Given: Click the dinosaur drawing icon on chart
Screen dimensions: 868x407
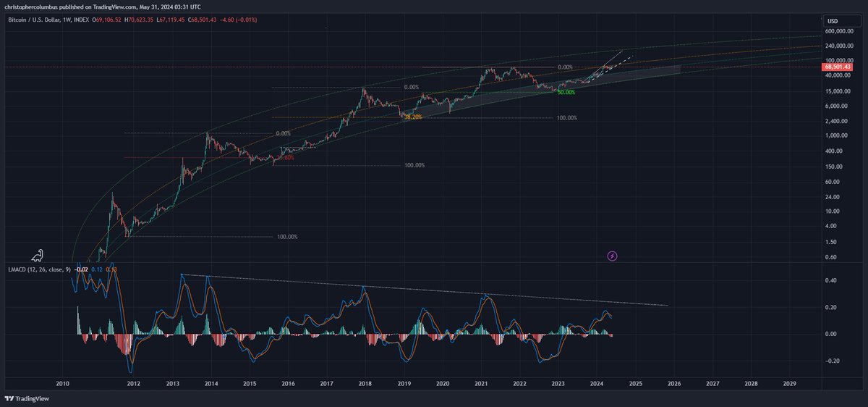Looking at the screenshot, I should tap(38, 255).
